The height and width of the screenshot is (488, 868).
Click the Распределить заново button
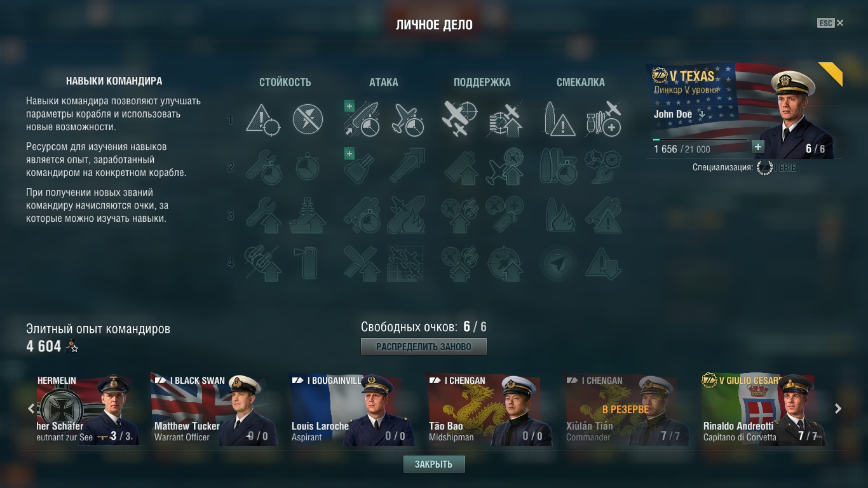tap(424, 347)
